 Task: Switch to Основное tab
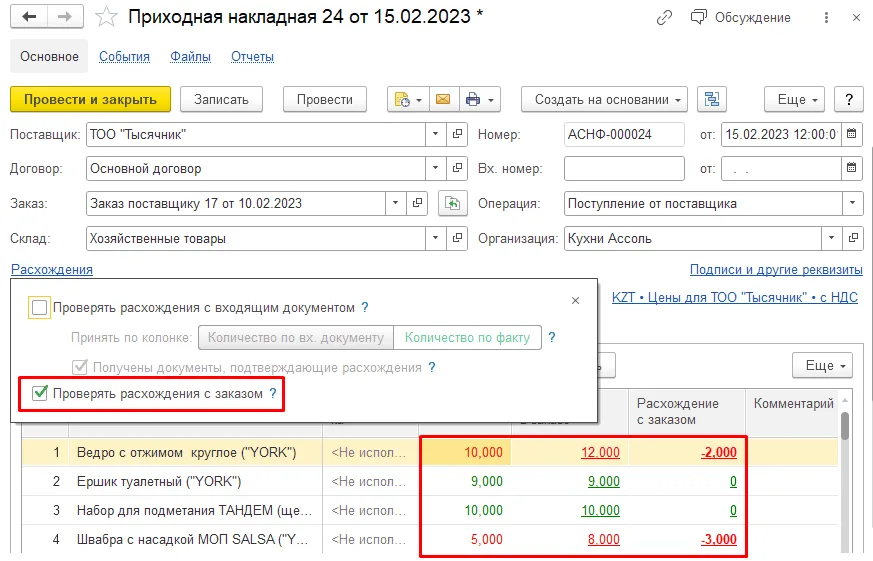click(x=49, y=56)
